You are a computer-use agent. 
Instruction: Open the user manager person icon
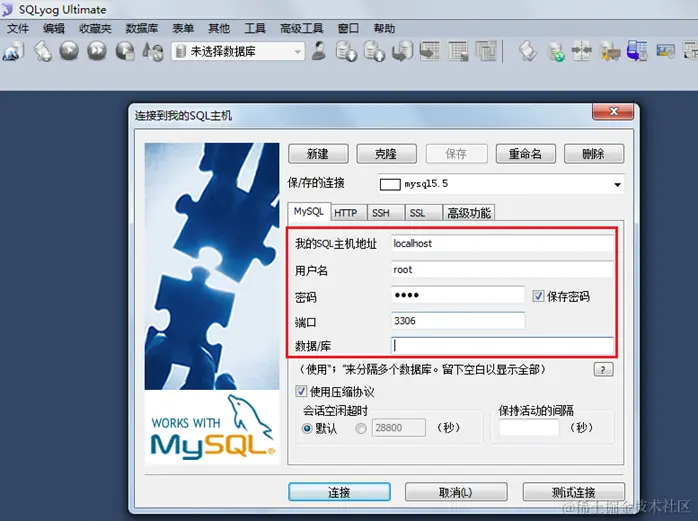(x=318, y=51)
